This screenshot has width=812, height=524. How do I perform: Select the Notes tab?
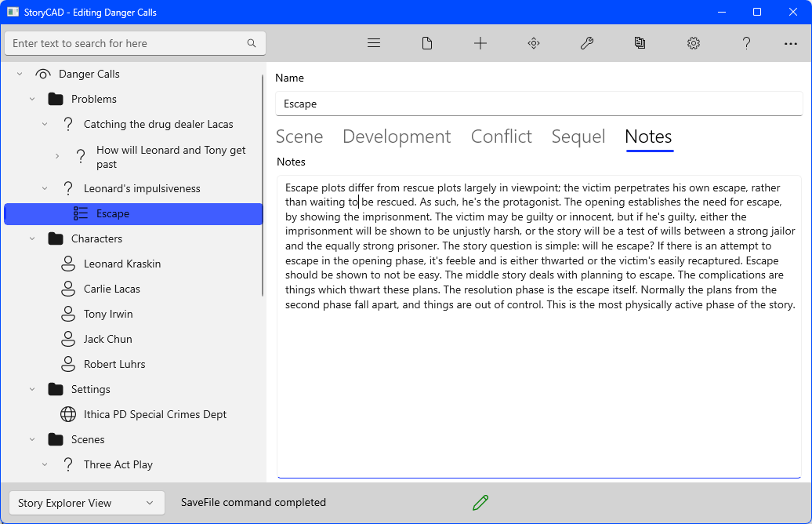[x=648, y=136]
